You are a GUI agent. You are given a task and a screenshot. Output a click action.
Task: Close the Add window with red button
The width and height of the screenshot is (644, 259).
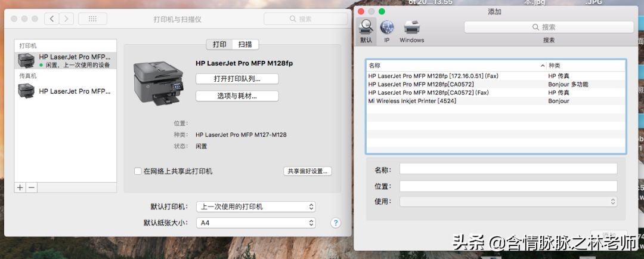361,11
